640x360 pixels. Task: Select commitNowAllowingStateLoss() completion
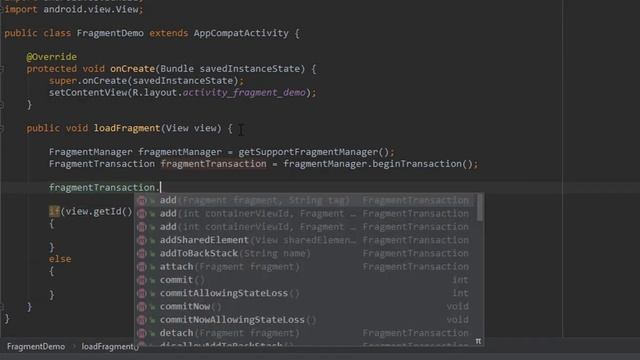pyautogui.click(x=305, y=320)
